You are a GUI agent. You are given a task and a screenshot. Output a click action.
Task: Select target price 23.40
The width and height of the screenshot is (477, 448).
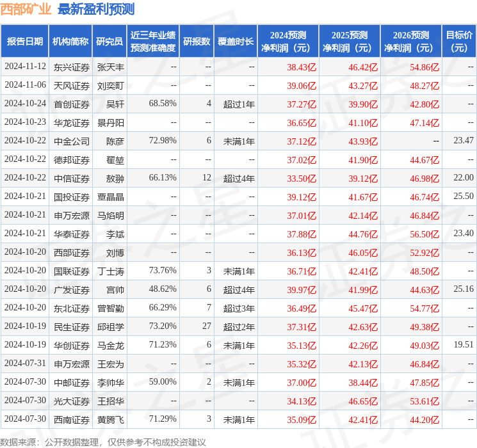(464, 233)
